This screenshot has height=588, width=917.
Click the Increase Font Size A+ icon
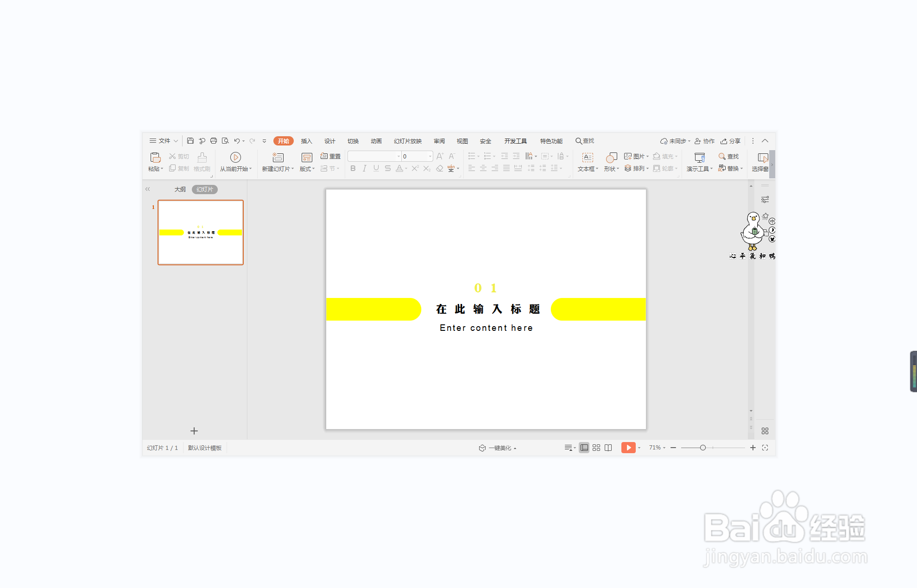(440, 157)
